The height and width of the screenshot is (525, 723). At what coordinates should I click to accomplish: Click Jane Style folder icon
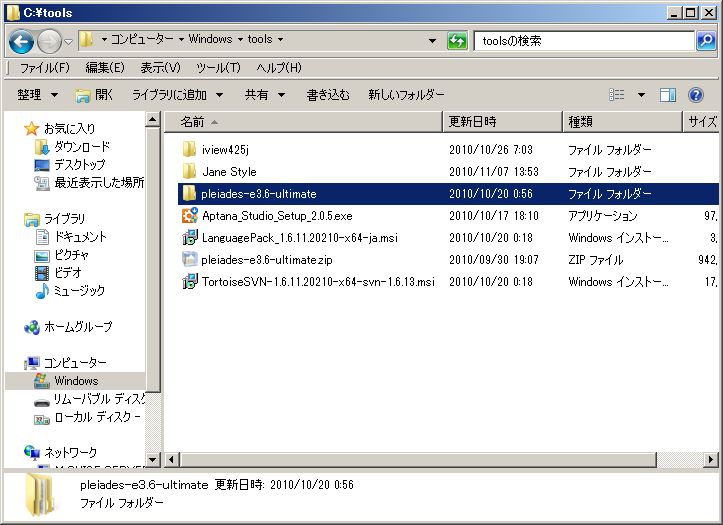coord(189,171)
